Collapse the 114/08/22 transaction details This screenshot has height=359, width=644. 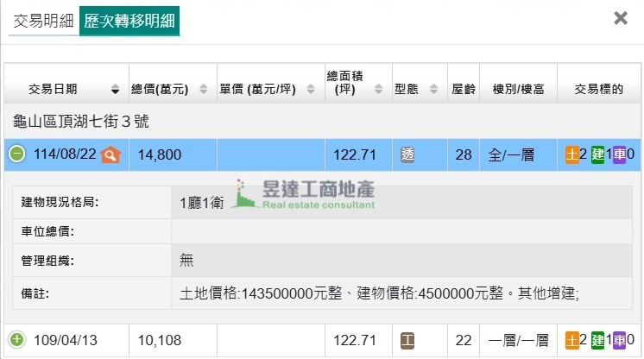click(16, 154)
